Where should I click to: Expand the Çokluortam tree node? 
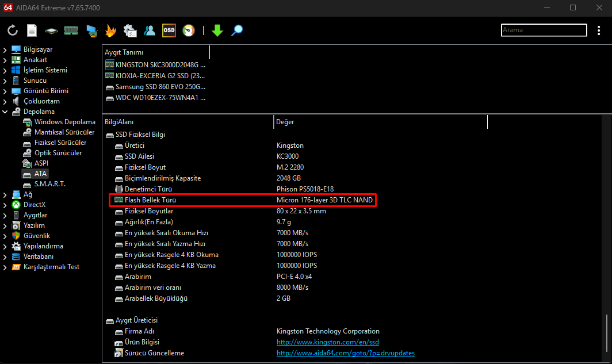5,101
